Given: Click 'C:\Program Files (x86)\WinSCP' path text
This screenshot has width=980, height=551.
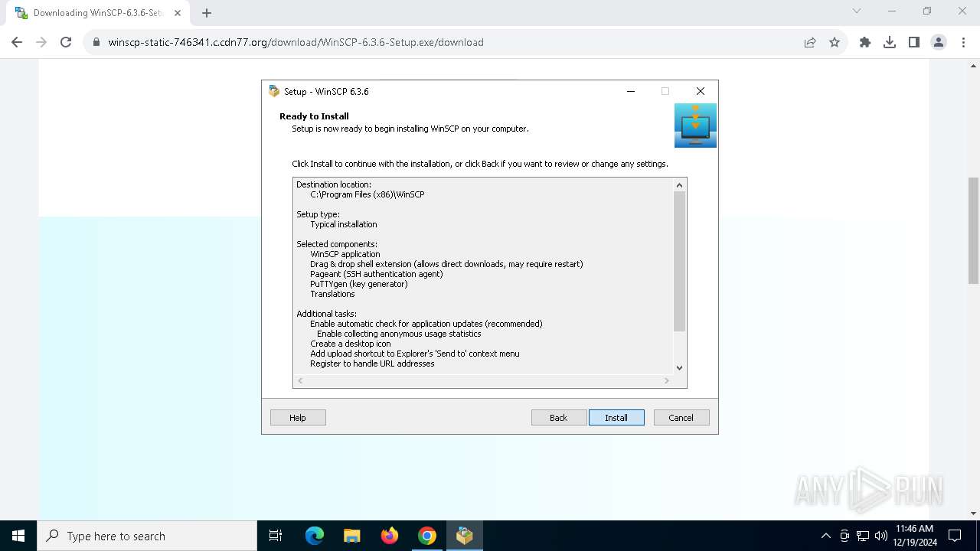Looking at the screenshot, I should point(367,194).
